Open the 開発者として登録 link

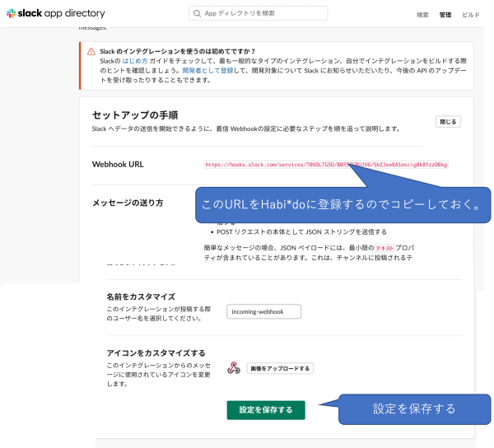tap(208, 70)
